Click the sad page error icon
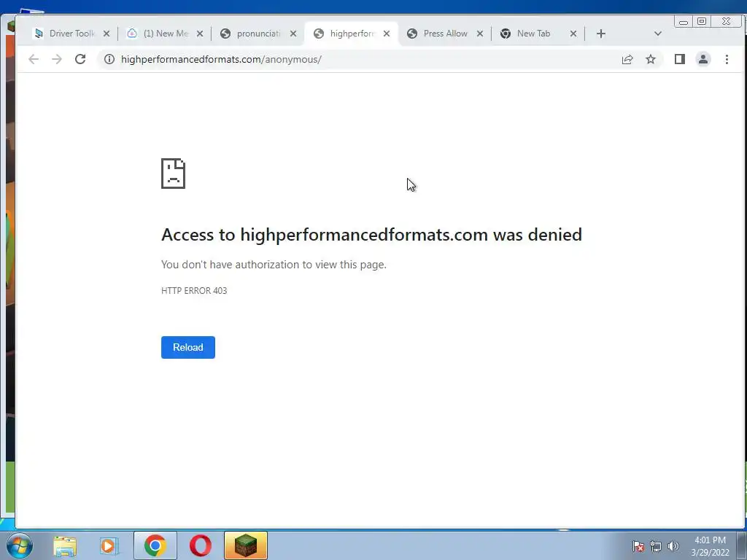 tap(173, 174)
